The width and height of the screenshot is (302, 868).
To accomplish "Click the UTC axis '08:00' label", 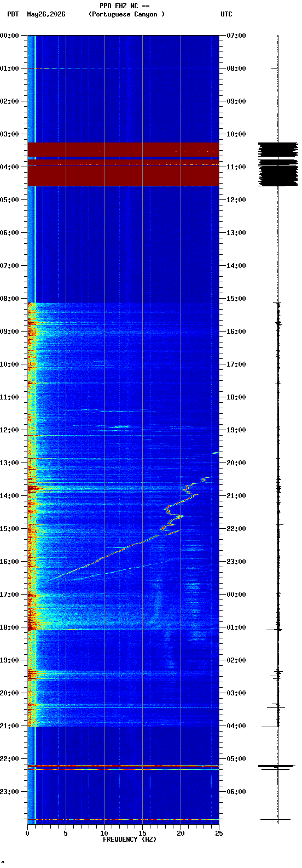I will click(x=236, y=68).
